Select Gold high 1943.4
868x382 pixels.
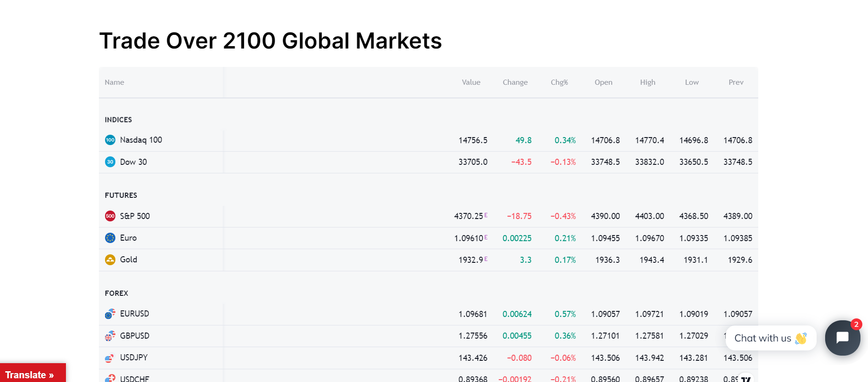pyautogui.click(x=652, y=260)
